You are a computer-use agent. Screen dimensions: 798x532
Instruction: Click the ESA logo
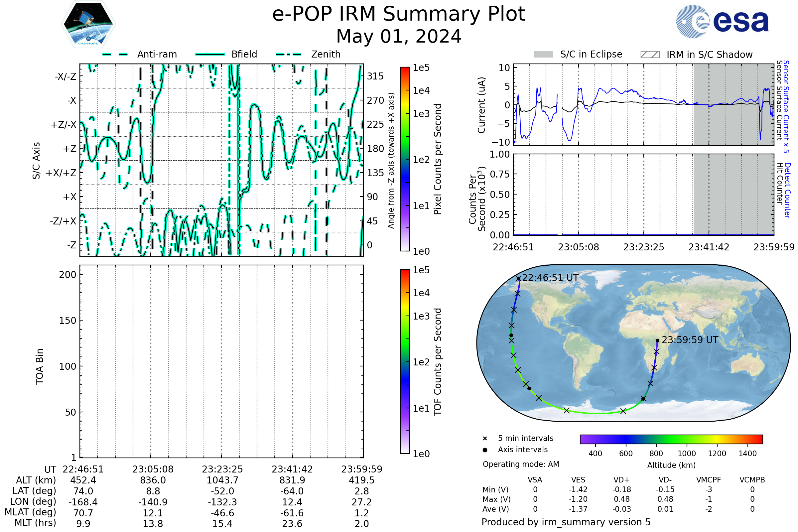tap(723, 22)
